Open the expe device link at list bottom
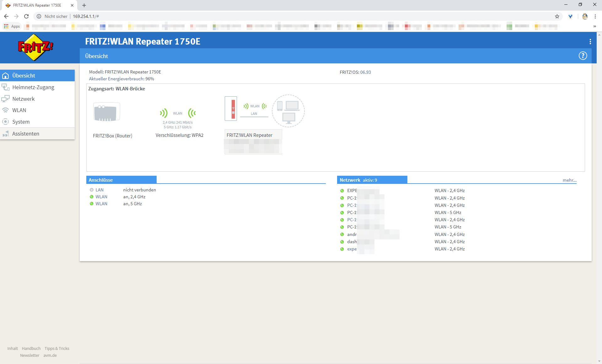The image size is (602, 364). (352, 249)
